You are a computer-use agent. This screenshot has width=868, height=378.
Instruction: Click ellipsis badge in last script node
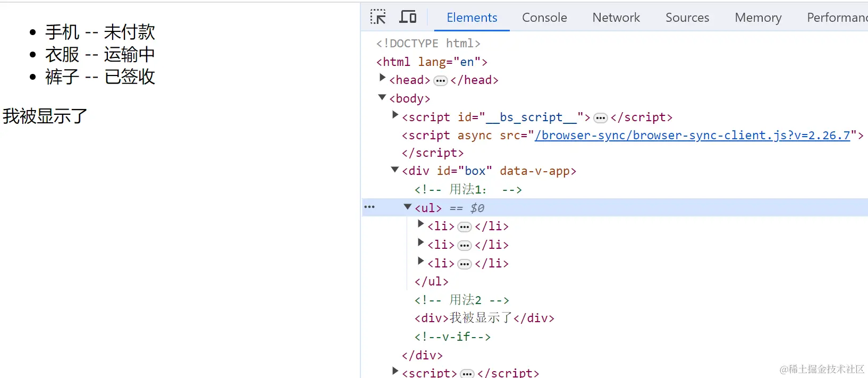click(x=467, y=374)
